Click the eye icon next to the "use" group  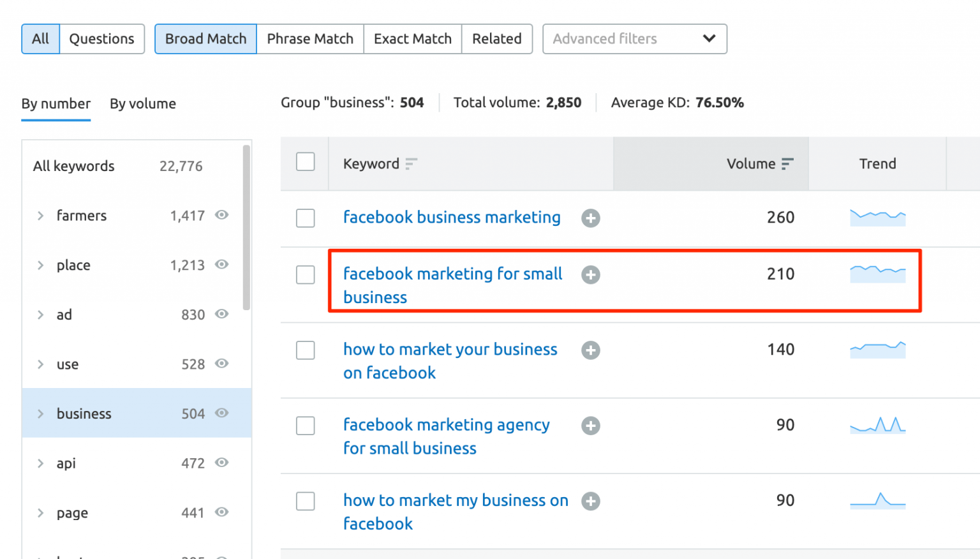(221, 364)
